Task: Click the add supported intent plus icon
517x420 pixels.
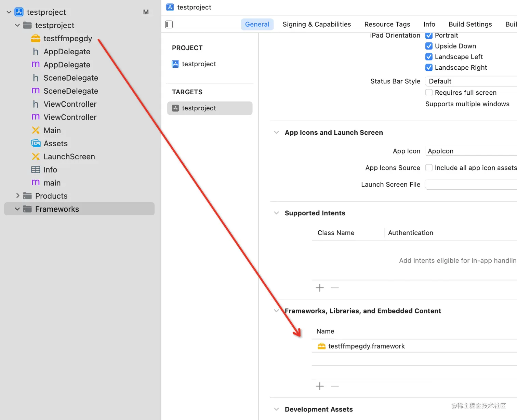Action: point(320,288)
